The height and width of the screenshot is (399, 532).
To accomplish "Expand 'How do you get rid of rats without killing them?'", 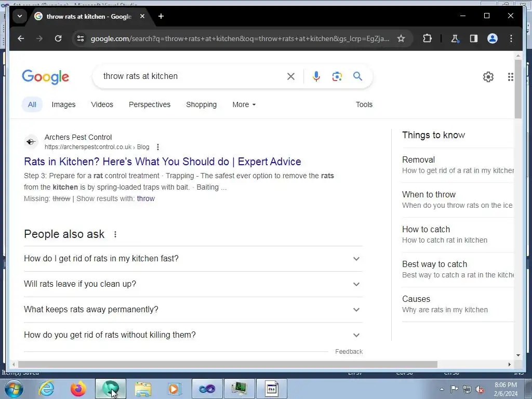I will point(193,335).
